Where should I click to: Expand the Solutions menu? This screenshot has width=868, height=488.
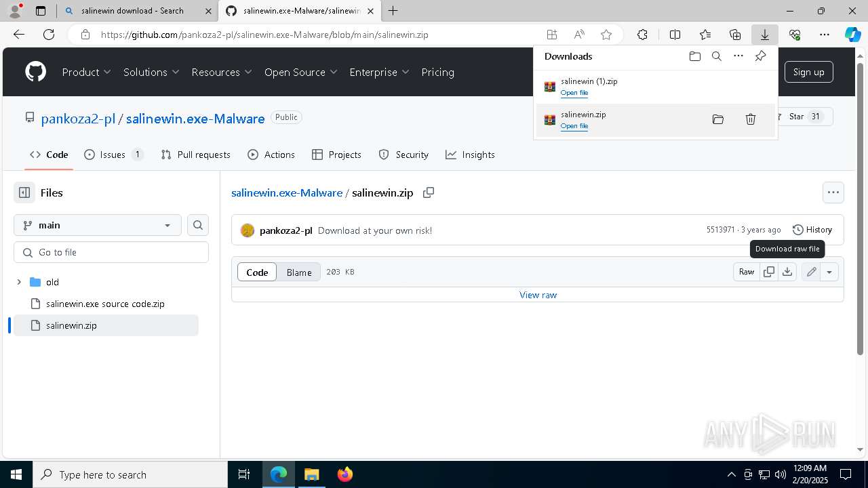tap(151, 72)
